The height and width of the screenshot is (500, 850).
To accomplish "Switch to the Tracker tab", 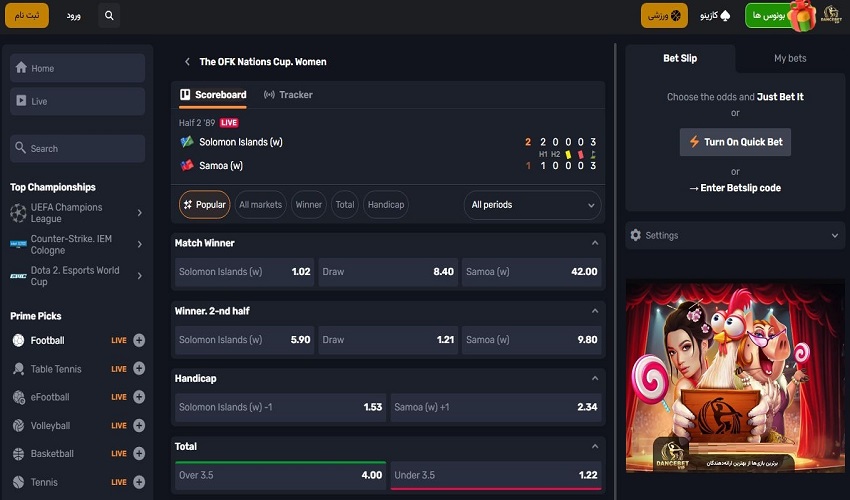I will click(288, 95).
